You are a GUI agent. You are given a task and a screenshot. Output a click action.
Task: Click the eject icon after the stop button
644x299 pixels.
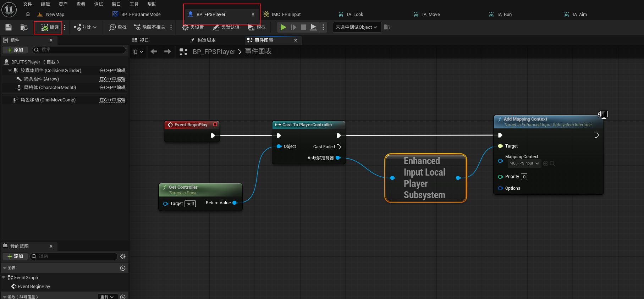coord(313,27)
